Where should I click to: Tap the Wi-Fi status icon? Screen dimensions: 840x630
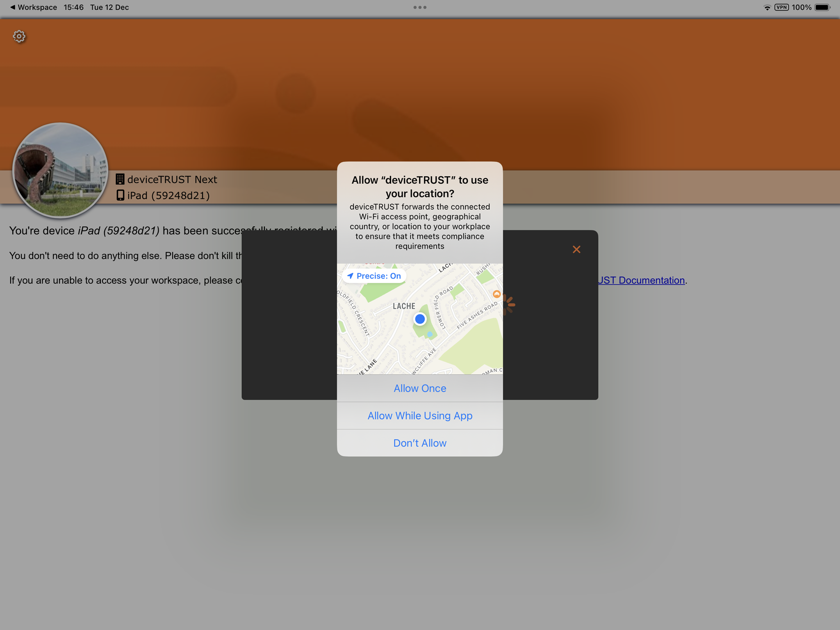[767, 7]
